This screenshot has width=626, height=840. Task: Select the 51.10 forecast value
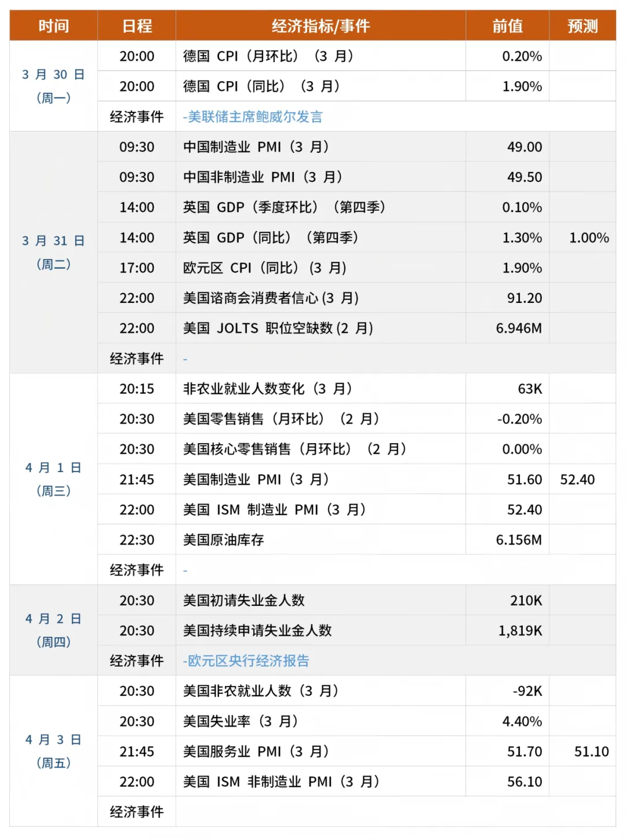click(x=591, y=752)
